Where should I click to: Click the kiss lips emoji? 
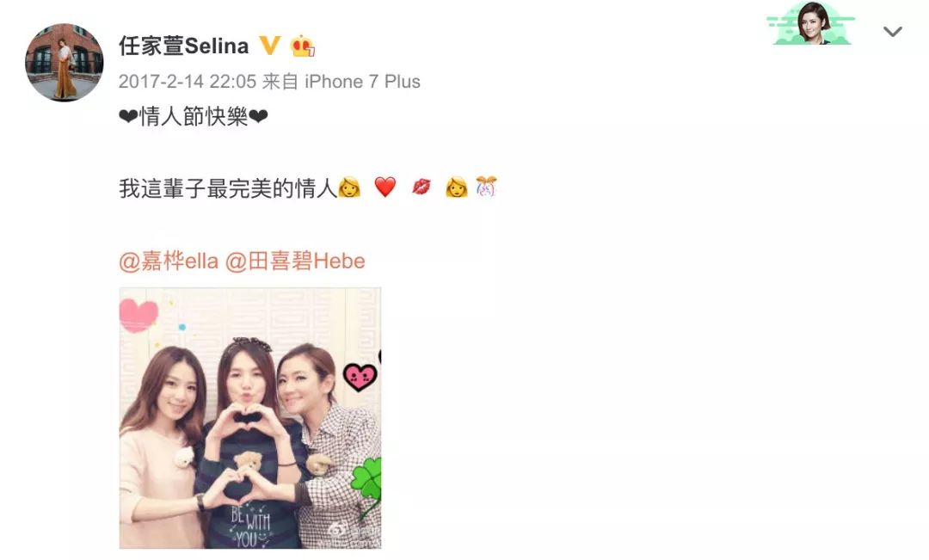[421, 188]
